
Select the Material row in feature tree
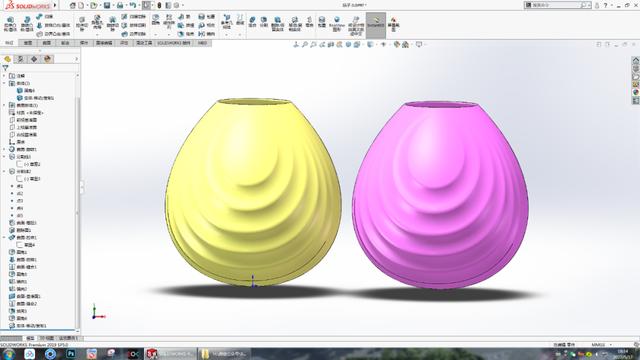[x=27, y=113]
